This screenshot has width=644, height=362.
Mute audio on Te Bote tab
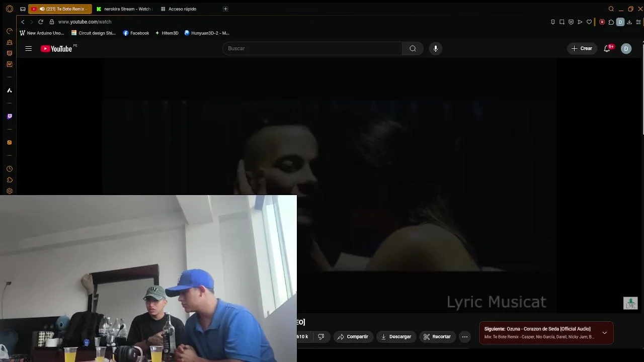pos(42,9)
